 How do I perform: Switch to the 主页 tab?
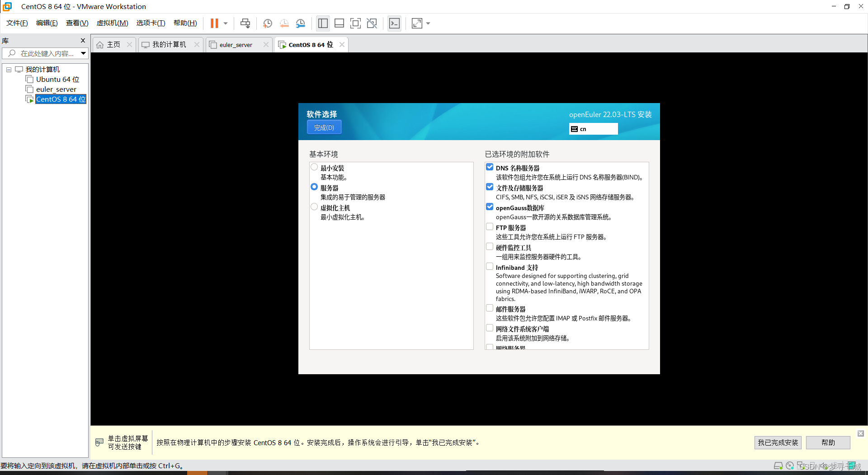[x=113, y=44]
